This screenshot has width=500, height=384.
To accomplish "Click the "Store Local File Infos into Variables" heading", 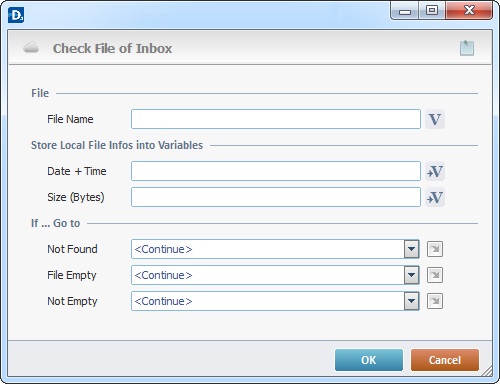I will (117, 145).
